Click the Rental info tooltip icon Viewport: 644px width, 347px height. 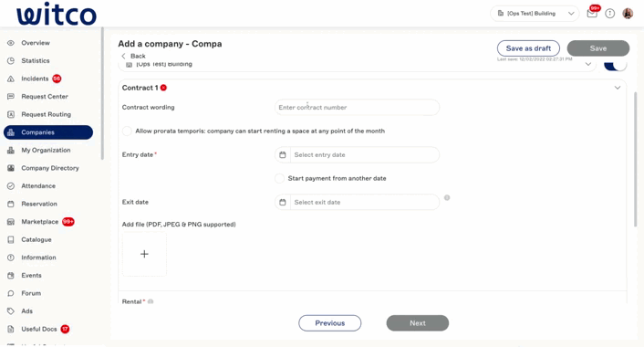[151, 301]
